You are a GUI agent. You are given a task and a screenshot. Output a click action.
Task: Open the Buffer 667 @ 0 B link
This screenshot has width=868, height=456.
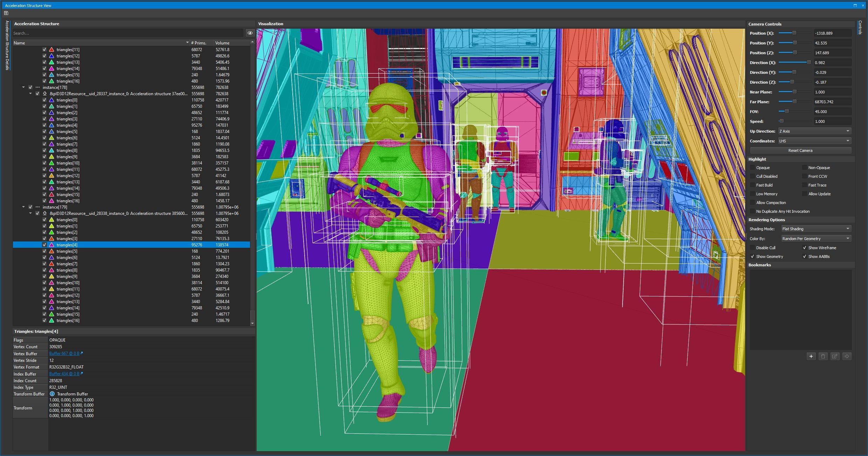64,353
